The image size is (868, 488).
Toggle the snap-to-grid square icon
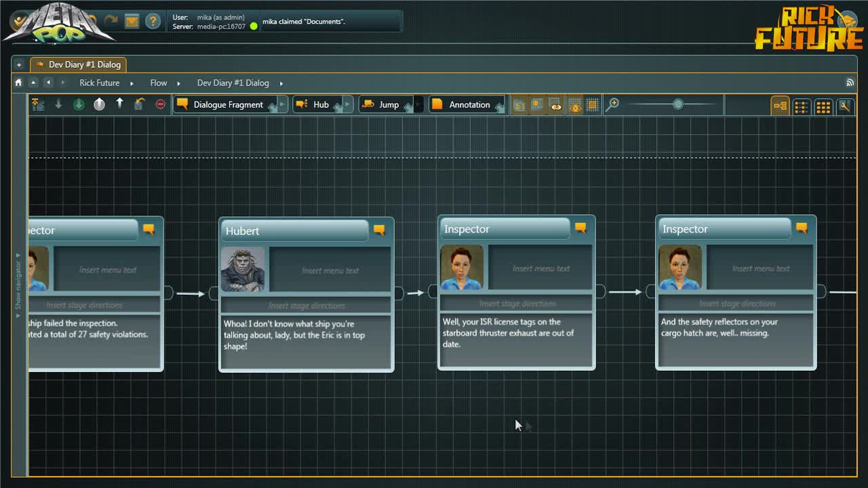(593, 105)
